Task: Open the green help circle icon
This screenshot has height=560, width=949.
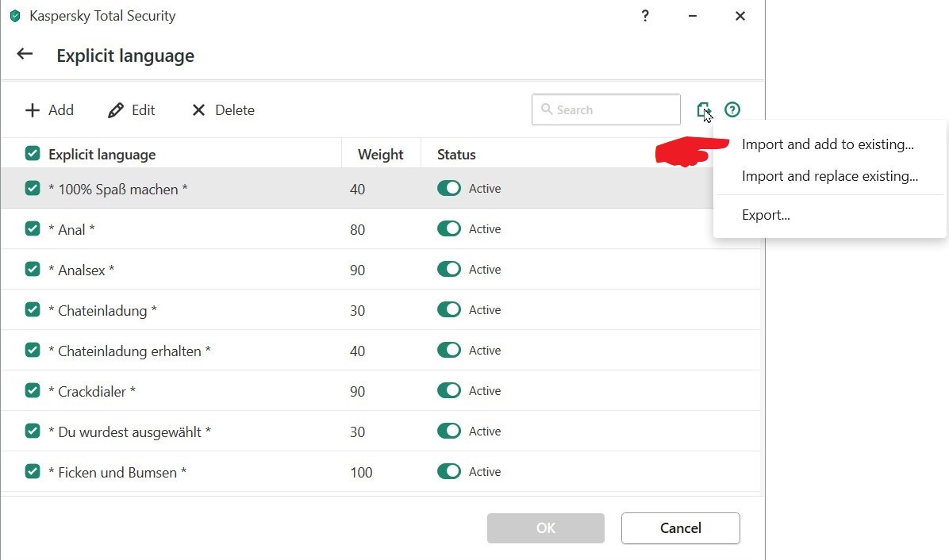Action: click(x=732, y=110)
